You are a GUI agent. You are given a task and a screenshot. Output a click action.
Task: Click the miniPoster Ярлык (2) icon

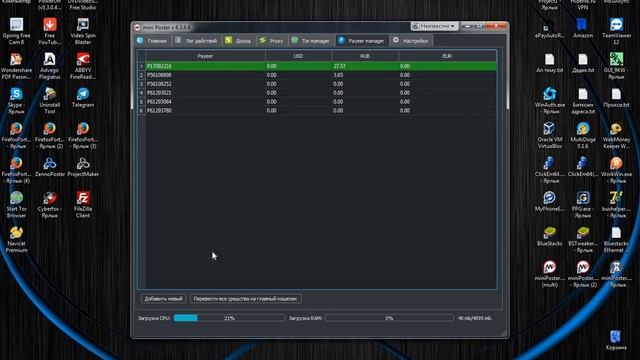pyautogui.click(x=583, y=274)
